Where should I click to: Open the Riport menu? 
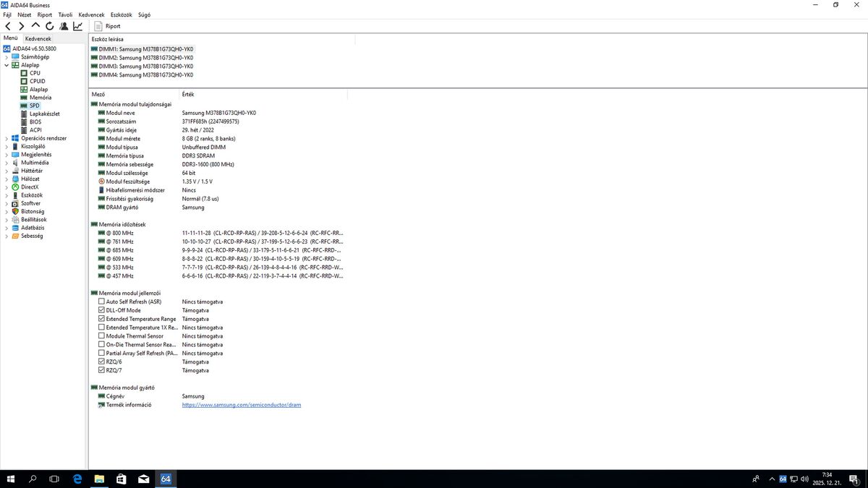[45, 14]
